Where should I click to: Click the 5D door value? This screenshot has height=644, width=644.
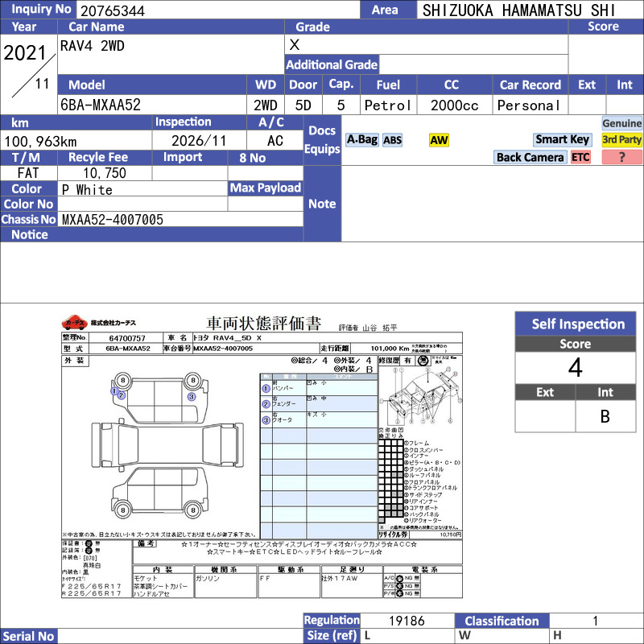[303, 105]
